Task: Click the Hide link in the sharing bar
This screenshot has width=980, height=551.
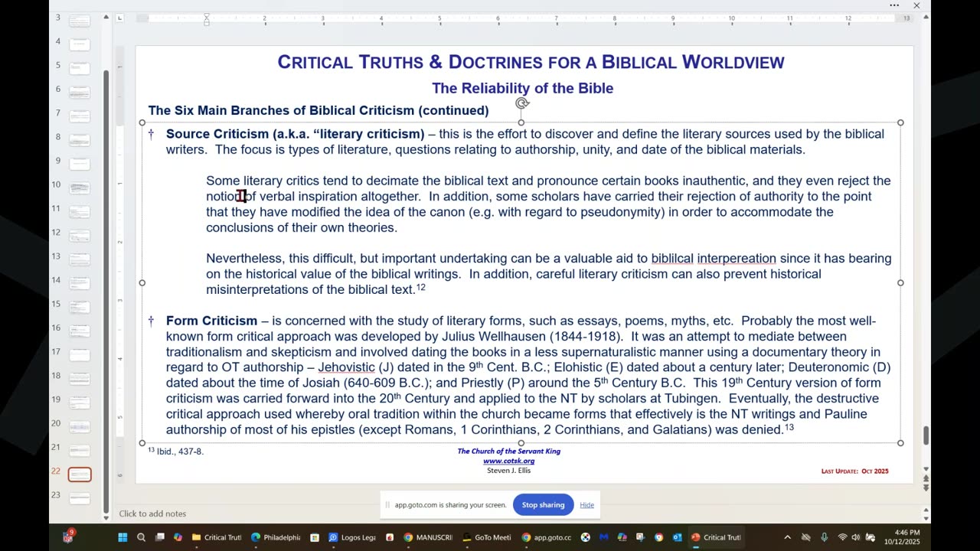Action: 586,505
